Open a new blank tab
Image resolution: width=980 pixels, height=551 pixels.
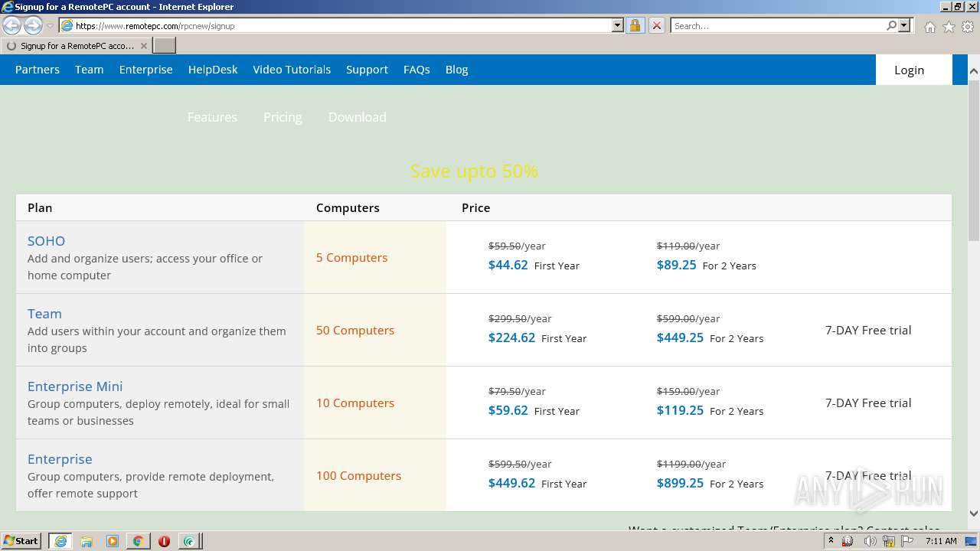[x=165, y=46]
